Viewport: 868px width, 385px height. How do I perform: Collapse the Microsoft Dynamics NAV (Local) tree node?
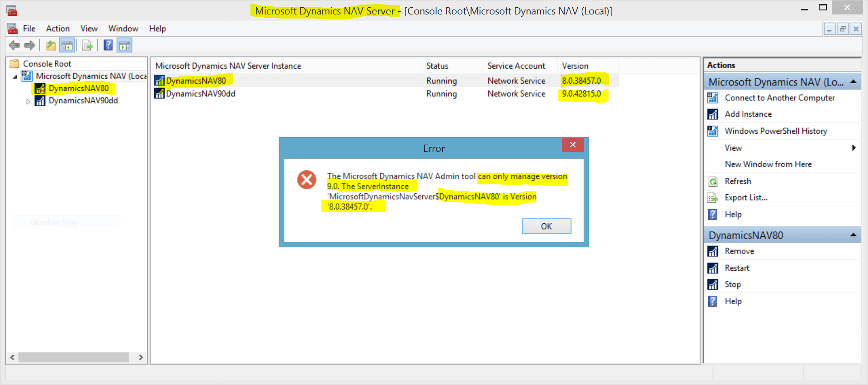coord(15,77)
